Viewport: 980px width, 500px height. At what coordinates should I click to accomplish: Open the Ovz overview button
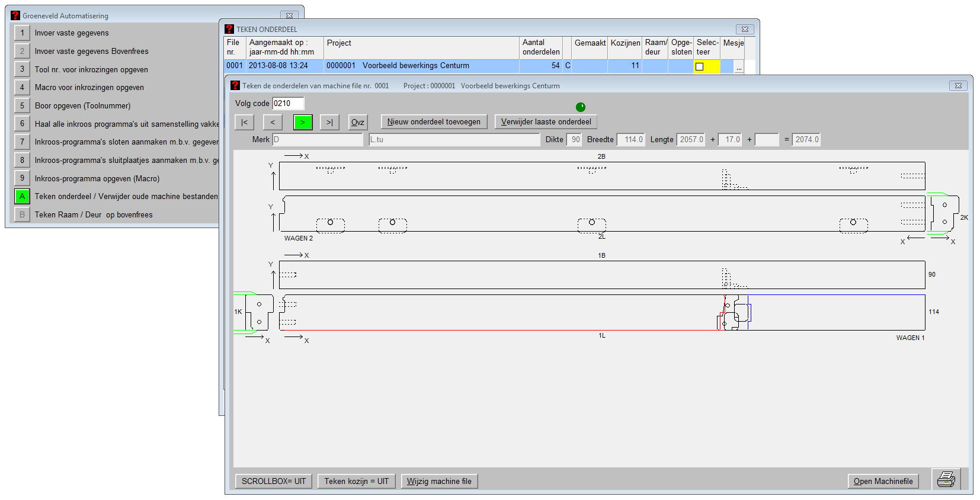pyautogui.click(x=357, y=122)
